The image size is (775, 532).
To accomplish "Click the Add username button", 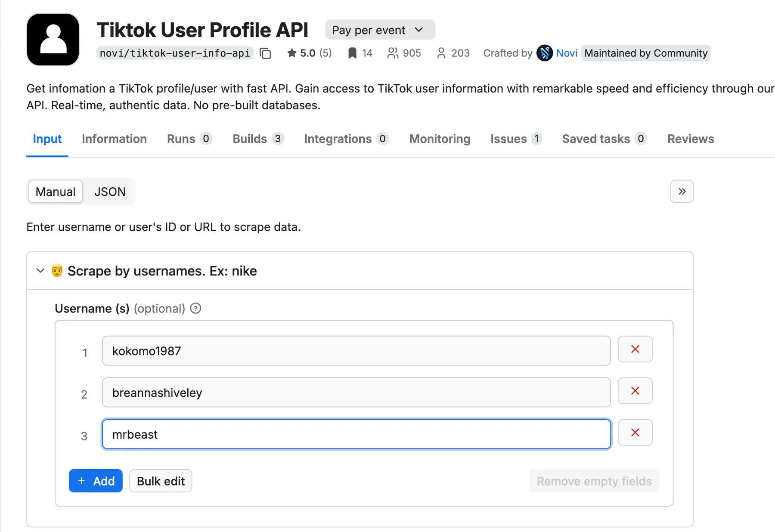I will point(96,481).
